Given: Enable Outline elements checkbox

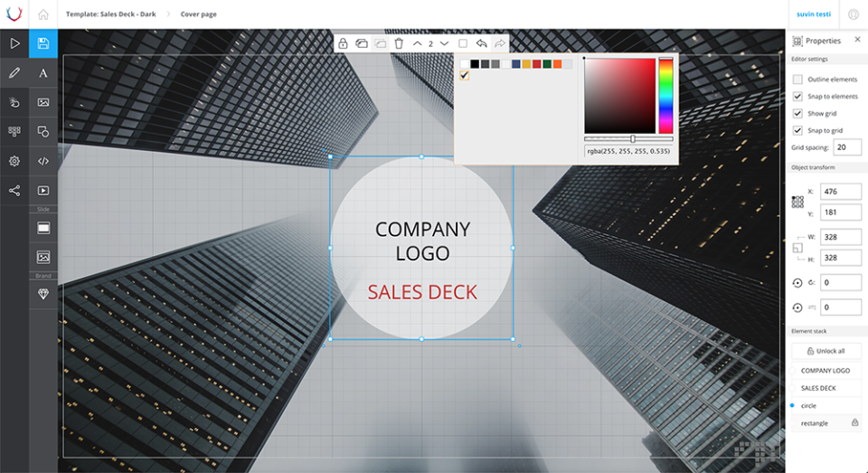Looking at the screenshot, I should (x=797, y=80).
